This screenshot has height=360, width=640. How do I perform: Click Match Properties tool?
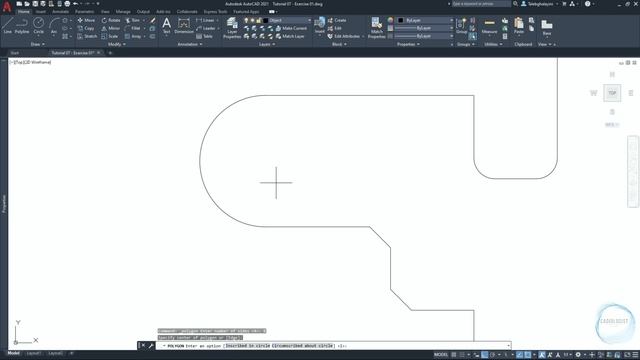tap(376, 28)
